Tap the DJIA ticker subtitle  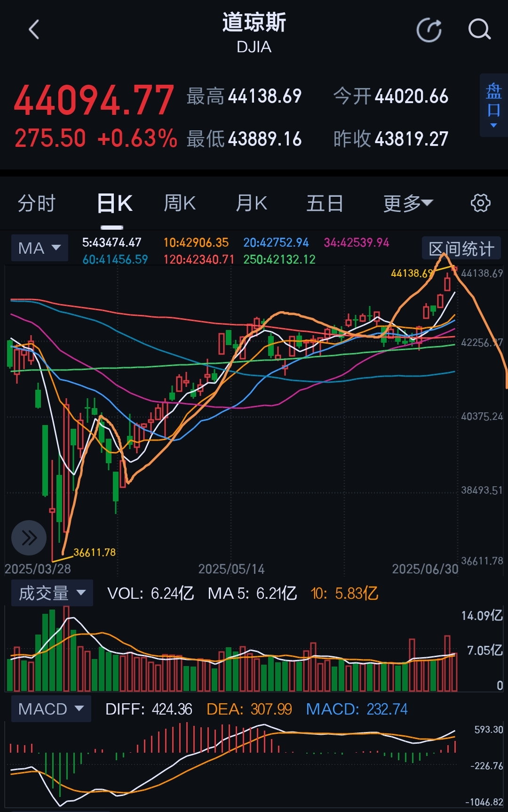(254, 47)
